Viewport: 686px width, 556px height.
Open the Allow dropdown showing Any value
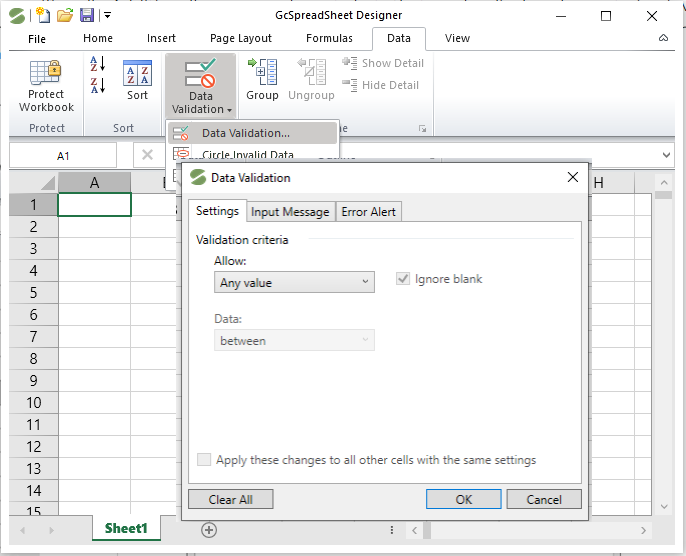click(x=295, y=283)
